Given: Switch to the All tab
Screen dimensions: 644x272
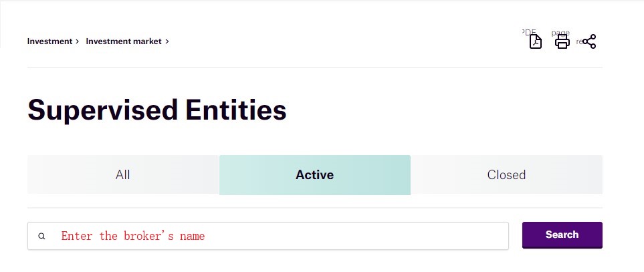Looking at the screenshot, I should 123,175.
